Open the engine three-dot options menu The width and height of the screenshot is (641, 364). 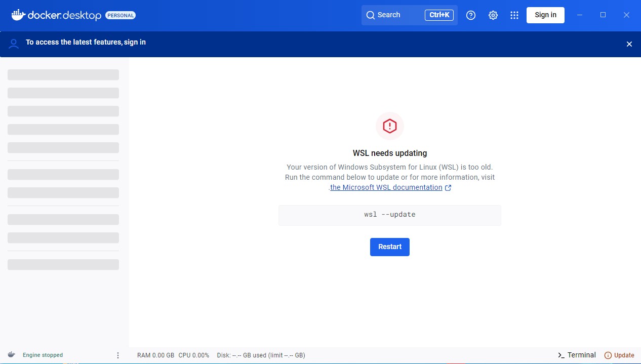[x=118, y=355]
